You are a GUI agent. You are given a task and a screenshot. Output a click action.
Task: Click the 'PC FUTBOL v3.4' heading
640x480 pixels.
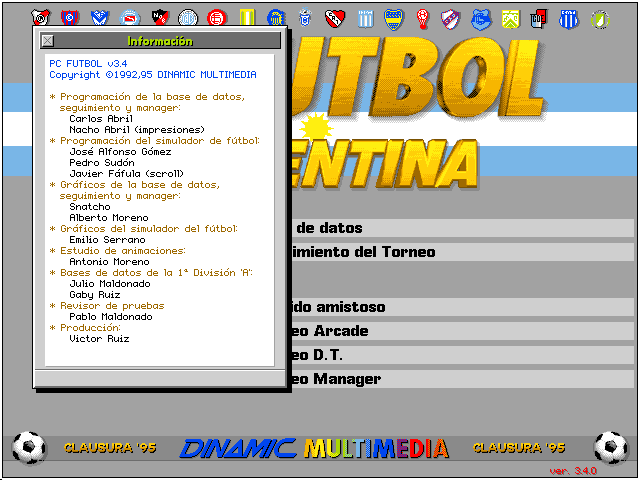click(x=88, y=64)
